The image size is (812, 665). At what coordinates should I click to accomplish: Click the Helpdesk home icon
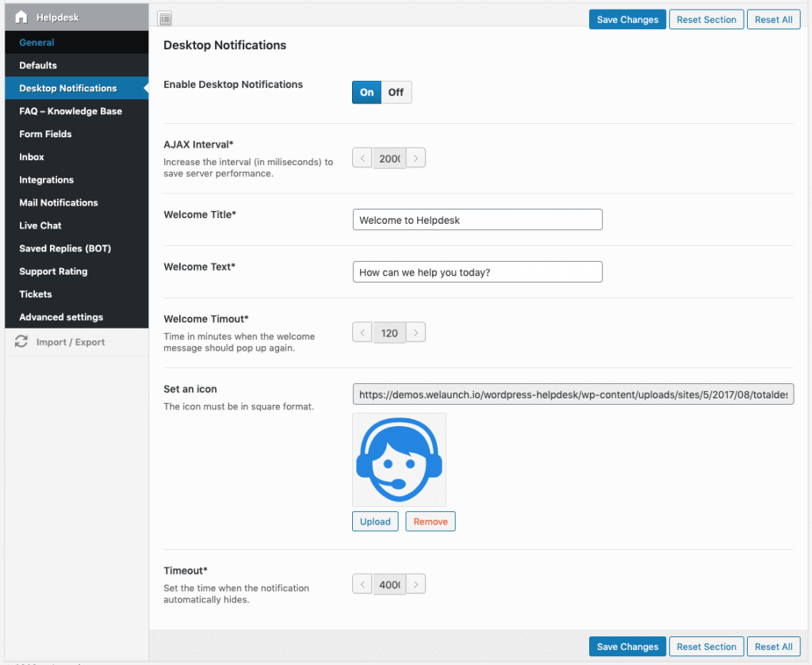pyautogui.click(x=21, y=17)
